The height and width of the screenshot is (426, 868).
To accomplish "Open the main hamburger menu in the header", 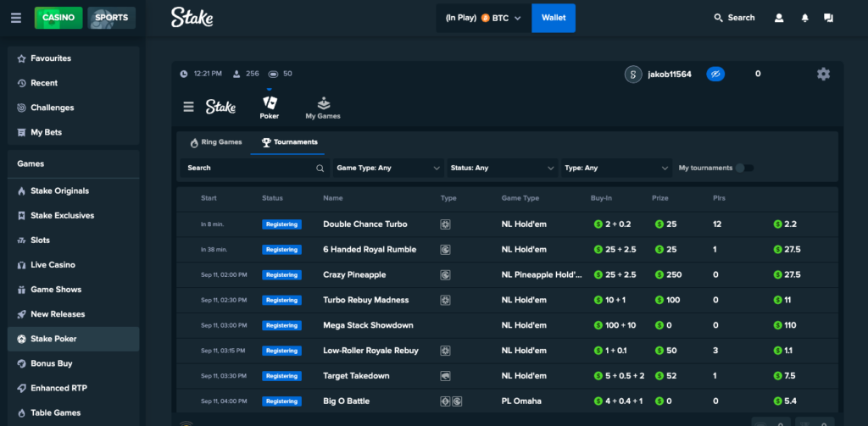I will pyautogui.click(x=16, y=18).
